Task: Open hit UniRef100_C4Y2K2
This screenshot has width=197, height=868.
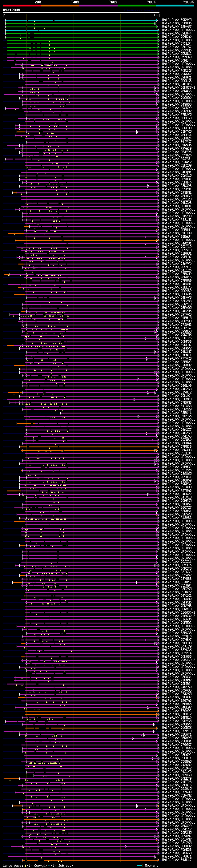Action: [177, 595]
